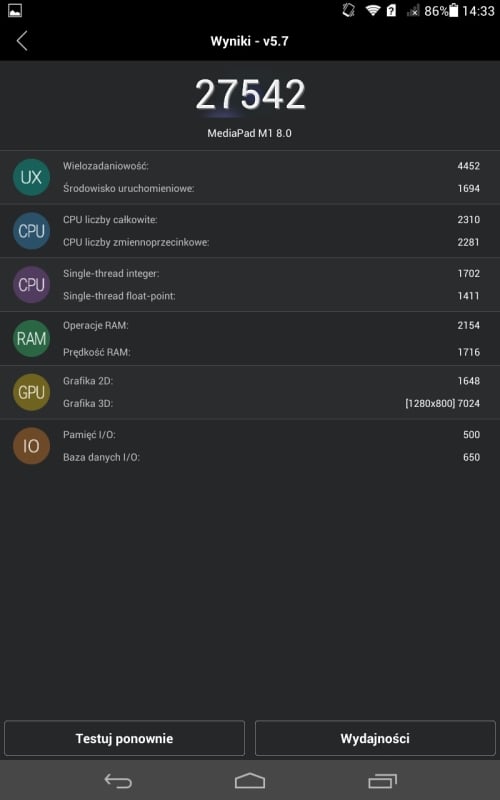Tap the picture notification icon in status bar
This screenshot has height=800, width=500.
pyautogui.click(x=15, y=10)
